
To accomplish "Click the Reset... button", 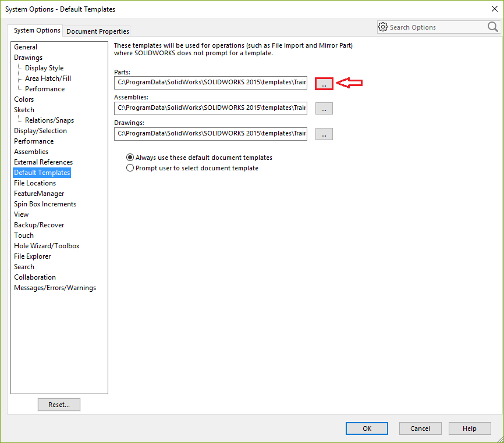I will click(59, 405).
